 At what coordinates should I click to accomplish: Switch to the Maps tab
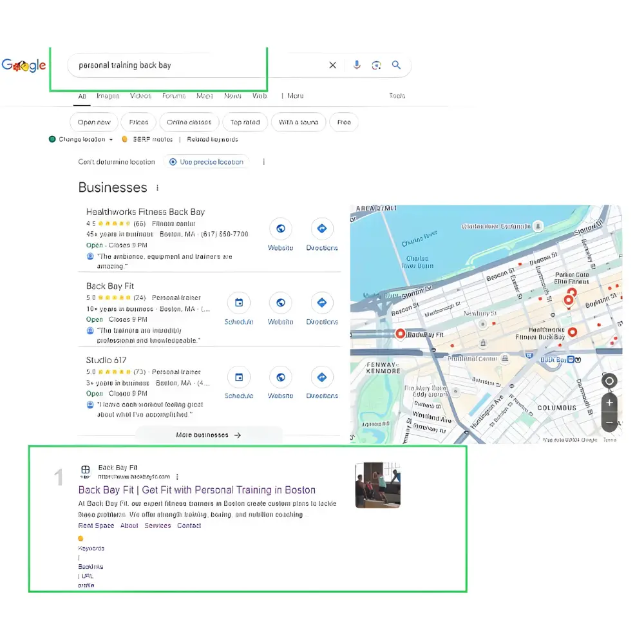[x=205, y=96]
